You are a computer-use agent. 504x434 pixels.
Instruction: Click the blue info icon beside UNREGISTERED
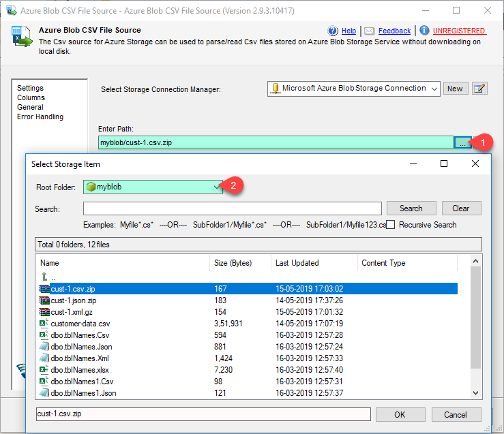coord(424,30)
